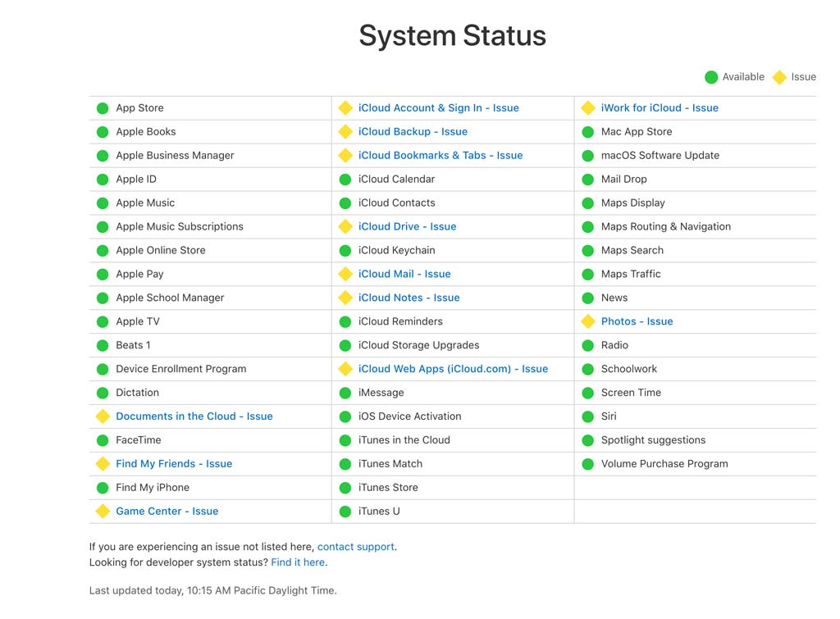Click the green Available legend icon
The image size is (840, 619).
(711, 77)
